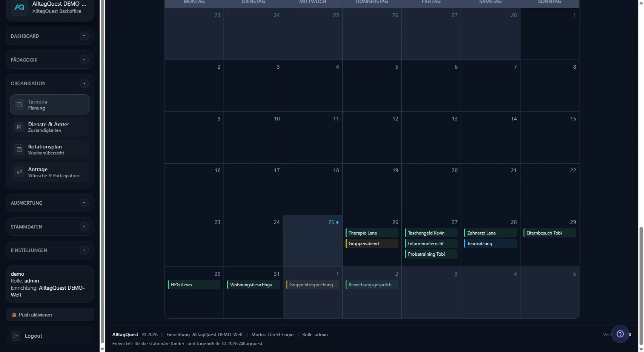This screenshot has width=644, height=352.
Task: Click the Anträge megaphone icon
Action: (19, 172)
